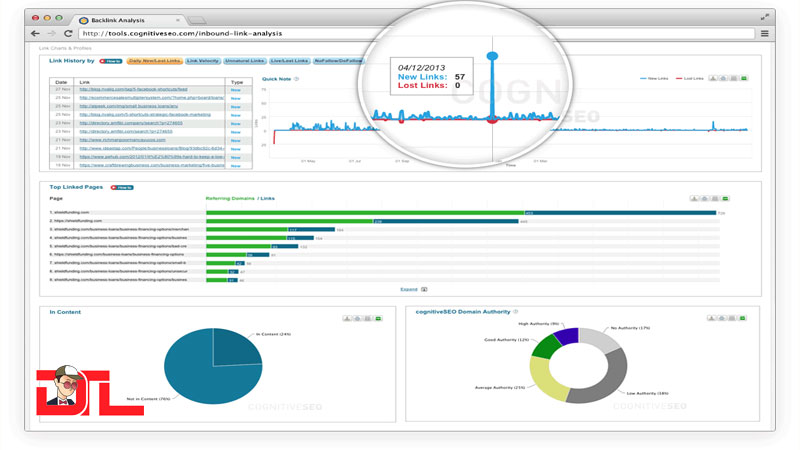Select the Good Authority green donut segment

(x=546, y=347)
